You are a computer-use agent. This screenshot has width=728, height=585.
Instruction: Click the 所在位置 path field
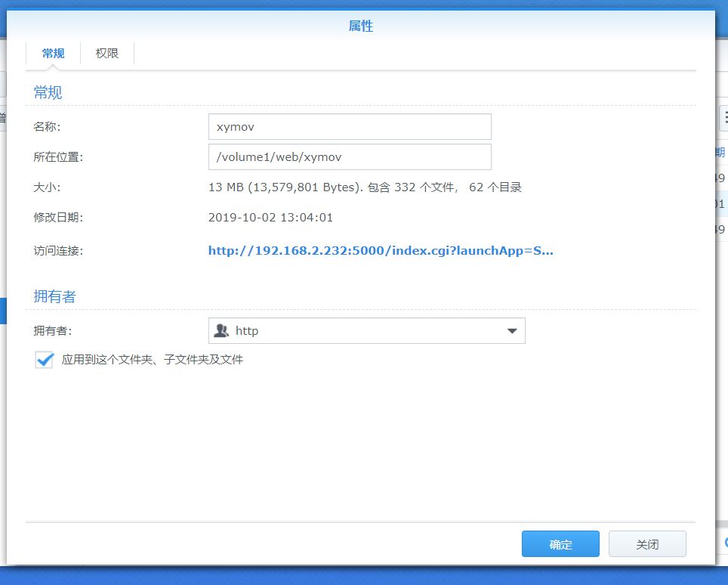[349, 157]
